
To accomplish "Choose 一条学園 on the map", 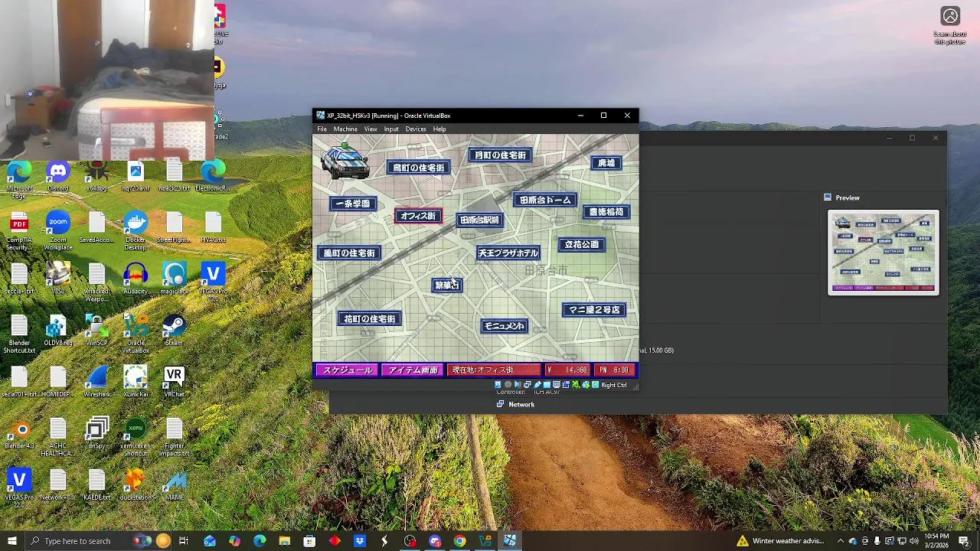I will pos(353,204).
